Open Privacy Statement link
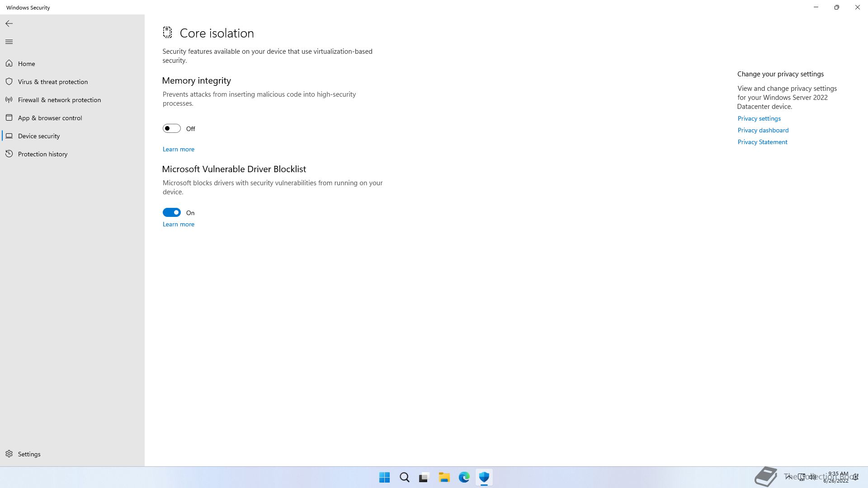The height and width of the screenshot is (488, 868). (x=763, y=142)
